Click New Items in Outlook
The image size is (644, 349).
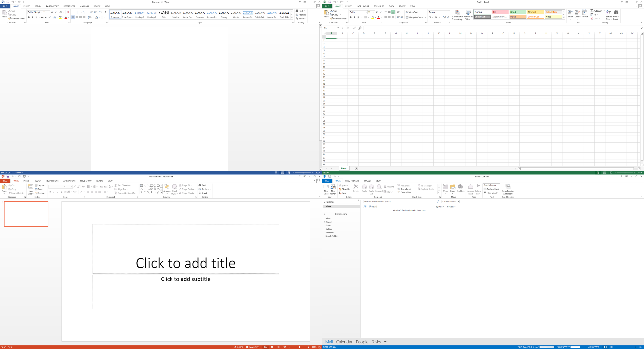[333, 189]
